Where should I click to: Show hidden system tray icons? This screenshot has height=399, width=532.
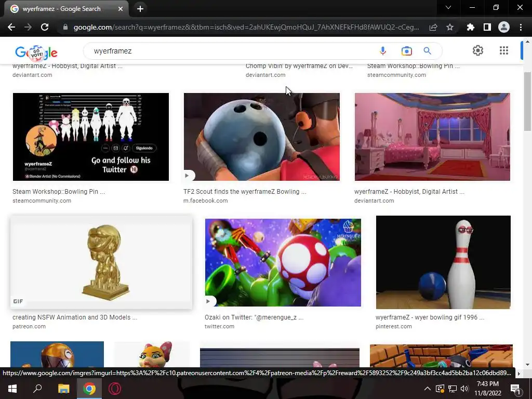point(428,389)
